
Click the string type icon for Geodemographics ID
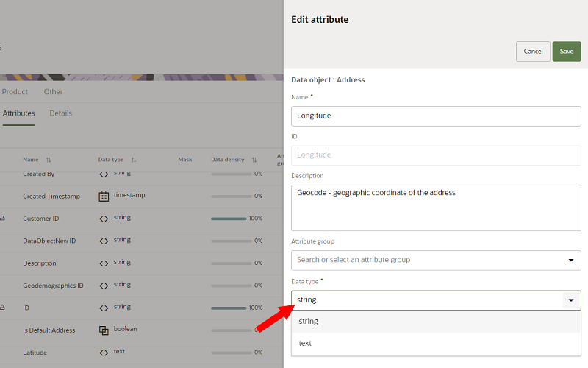click(104, 286)
